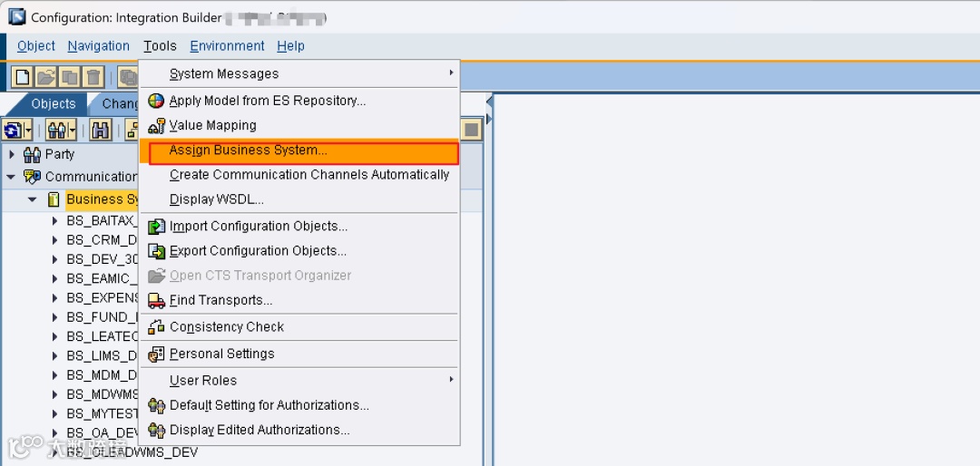Select the Find Transports entry
Viewport: 980px width, 466px height.
pos(299,300)
